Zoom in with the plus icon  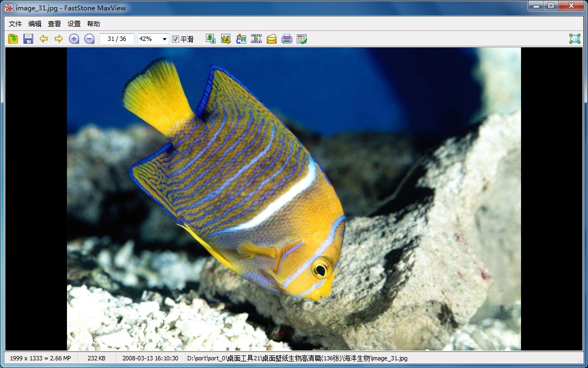(x=74, y=39)
